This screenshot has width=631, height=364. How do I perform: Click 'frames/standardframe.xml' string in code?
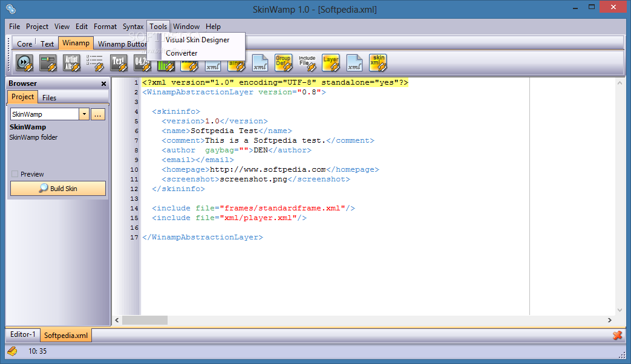click(283, 208)
